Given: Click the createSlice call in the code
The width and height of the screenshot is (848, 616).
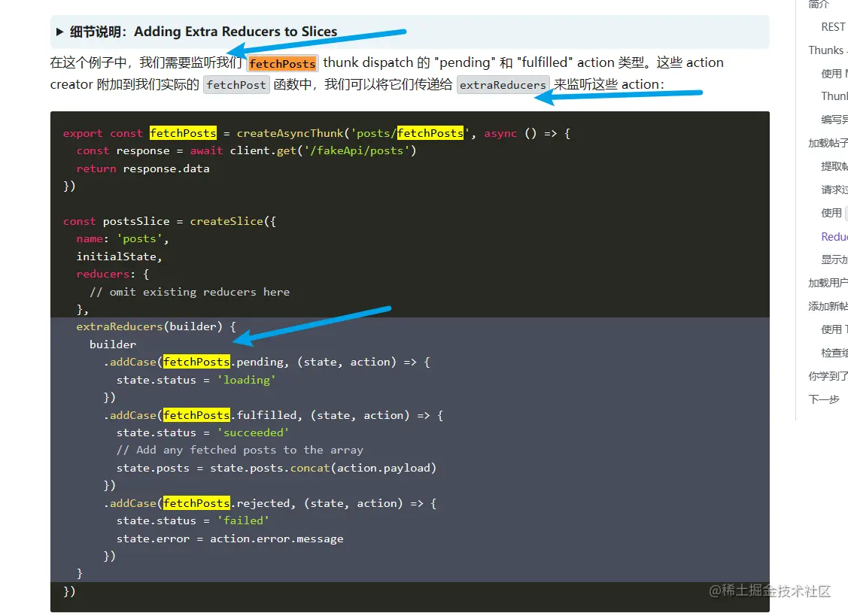Looking at the screenshot, I should [226, 221].
